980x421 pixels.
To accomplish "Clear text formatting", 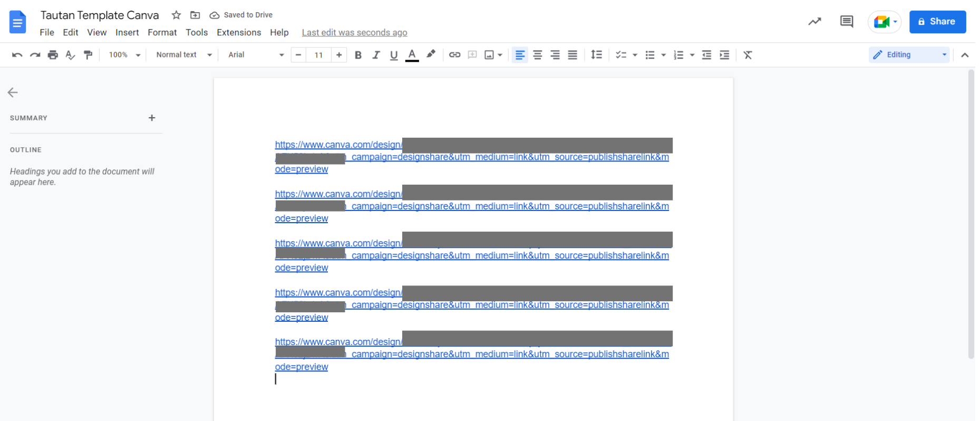I will [x=748, y=55].
